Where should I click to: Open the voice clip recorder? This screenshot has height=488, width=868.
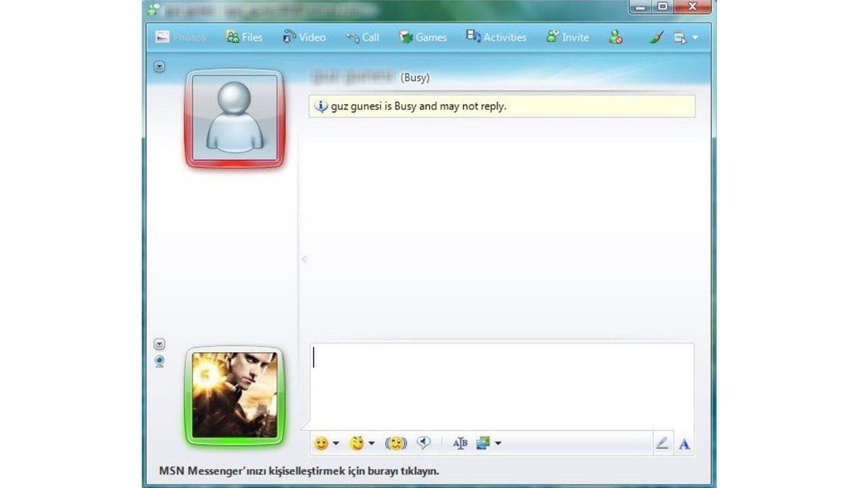point(425,443)
